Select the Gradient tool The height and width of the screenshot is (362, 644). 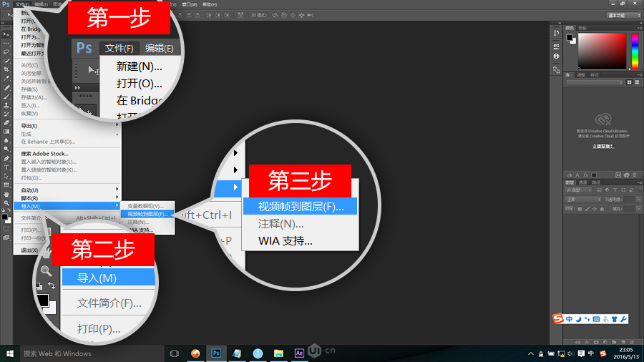pos(6,132)
